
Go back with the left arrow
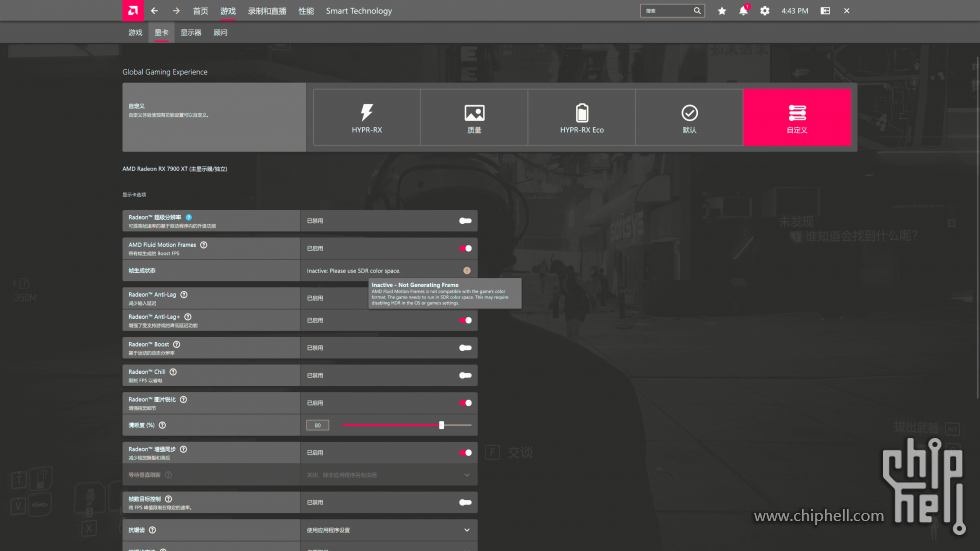[x=154, y=11]
